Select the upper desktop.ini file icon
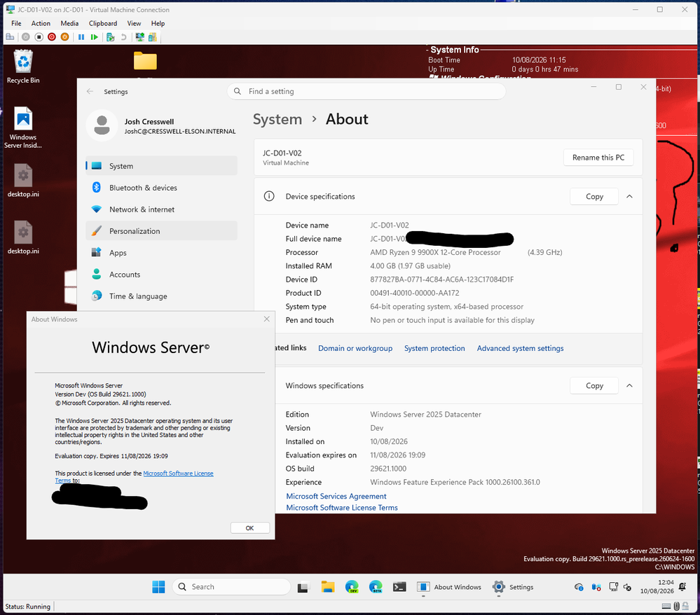Image resolution: width=700 pixels, height=615 pixels. coord(23,181)
